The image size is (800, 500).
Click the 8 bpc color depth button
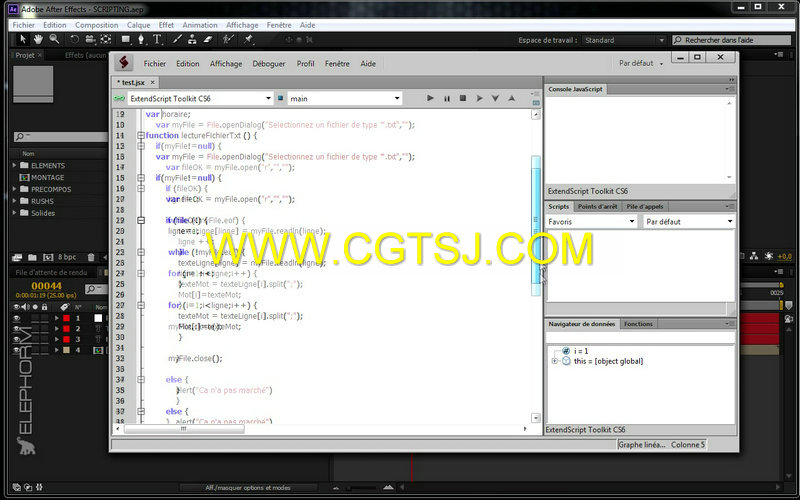[x=67, y=257]
